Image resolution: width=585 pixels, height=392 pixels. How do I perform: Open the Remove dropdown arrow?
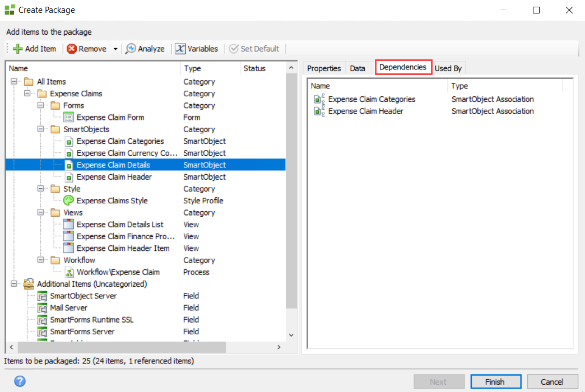tap(115, 49)
